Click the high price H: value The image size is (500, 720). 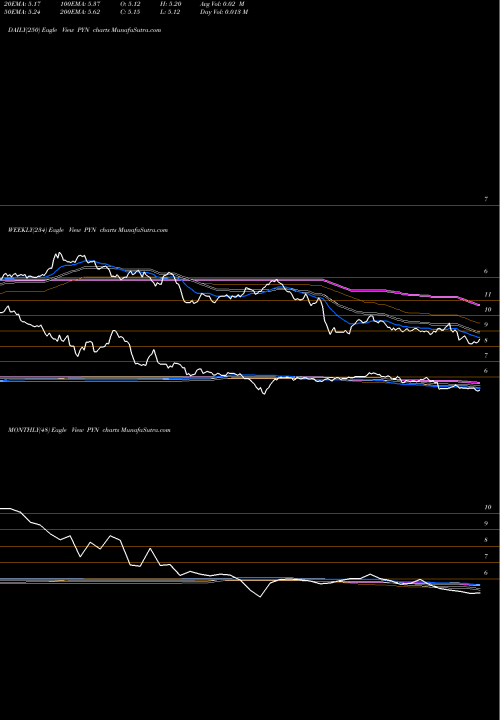(x=171, y=4)
